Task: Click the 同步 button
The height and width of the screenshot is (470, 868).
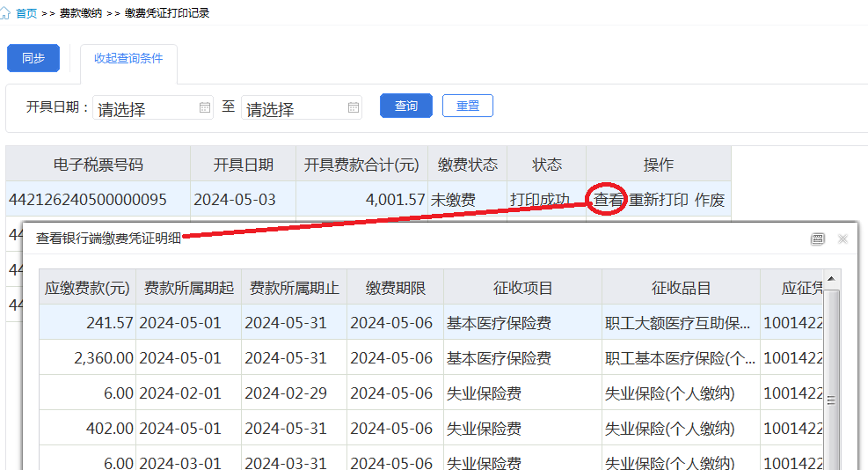Action: [33, 58]
